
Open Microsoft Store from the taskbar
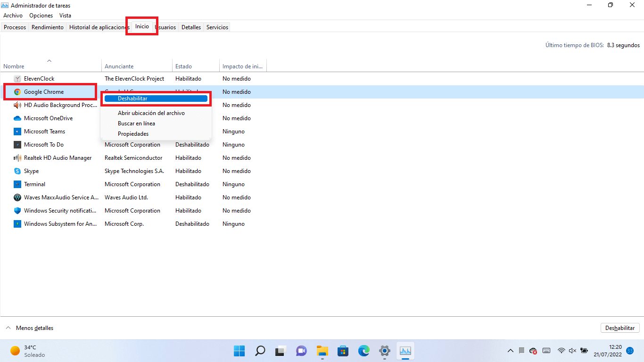(343, 351)
